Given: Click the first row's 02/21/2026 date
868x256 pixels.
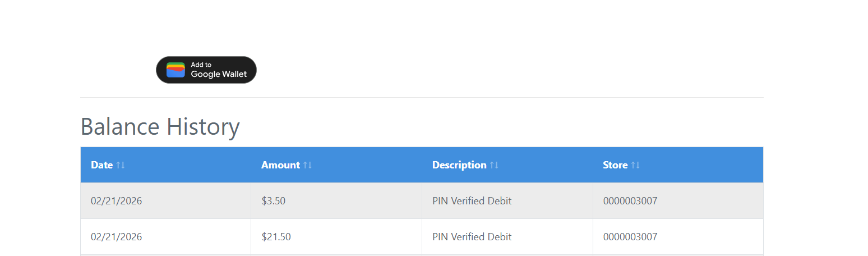Looking at the screenshot, I should 117,201.
